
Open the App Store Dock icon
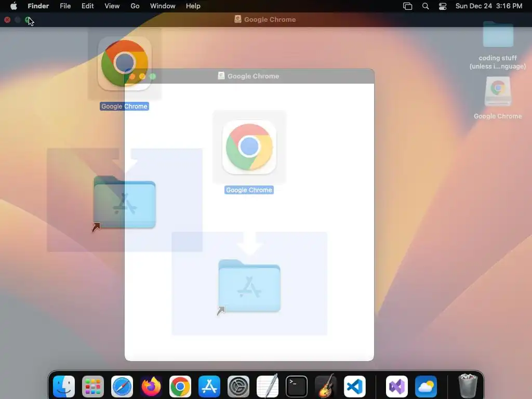pyautogui.click(x=209, y=387)
